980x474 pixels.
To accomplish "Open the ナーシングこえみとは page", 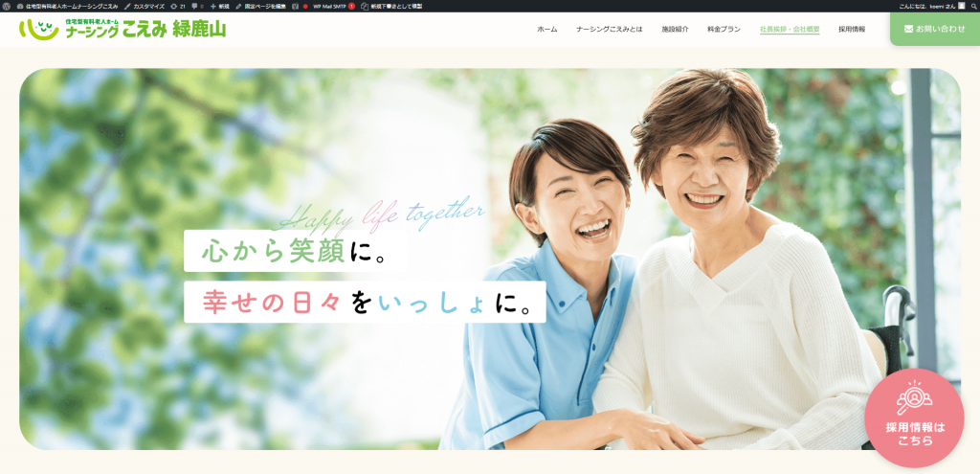I will pos(609,30).
